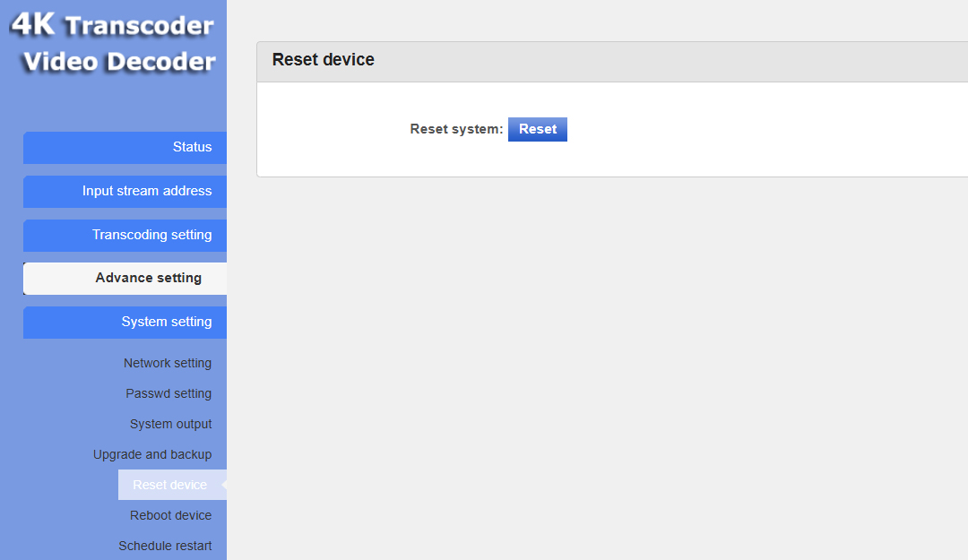Click the 'Reset system:' label
Screen dimensions: 968x560
(x=456, y=129)
